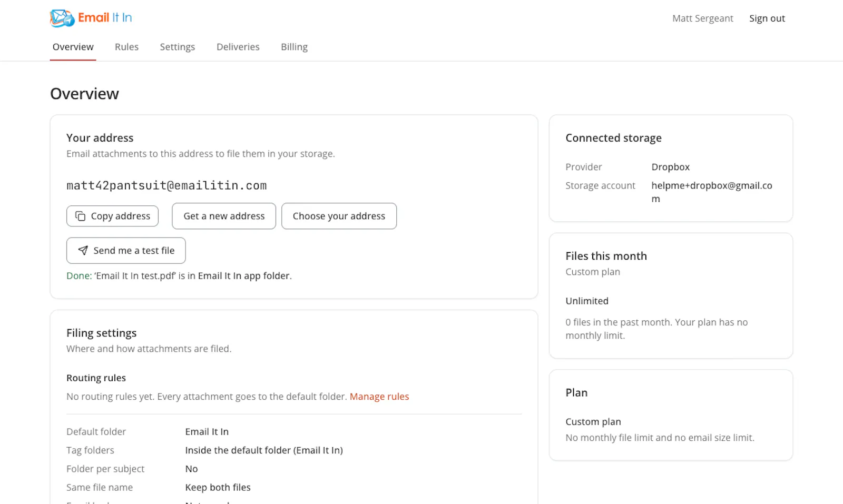The image size is (843, 504).
Task: Click the helpme+dropbox@gmail.com storage account
Action: (712, 192)
